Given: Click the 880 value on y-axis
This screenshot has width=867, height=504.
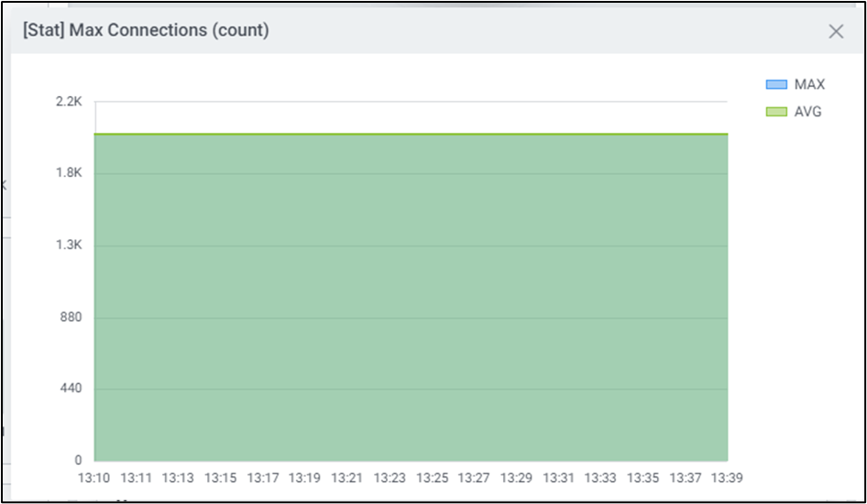Looking at the screenshot, I should 71,317.
